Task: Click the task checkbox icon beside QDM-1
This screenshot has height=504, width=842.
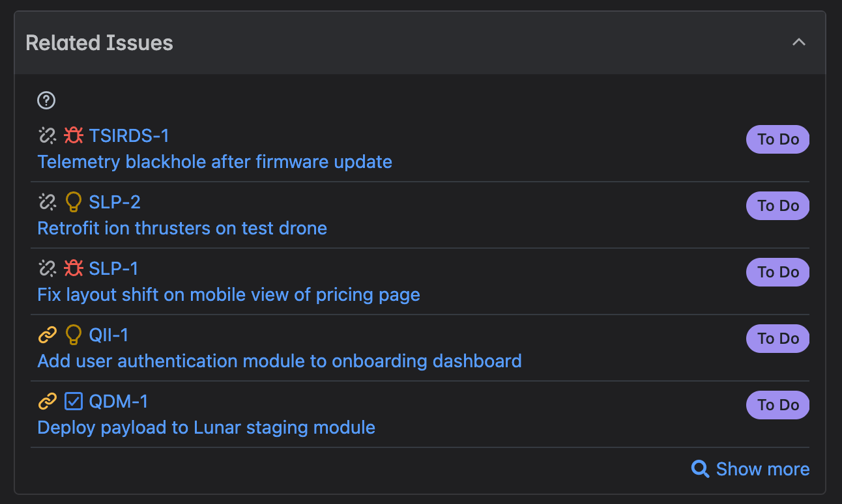Action: click(74, 401)
